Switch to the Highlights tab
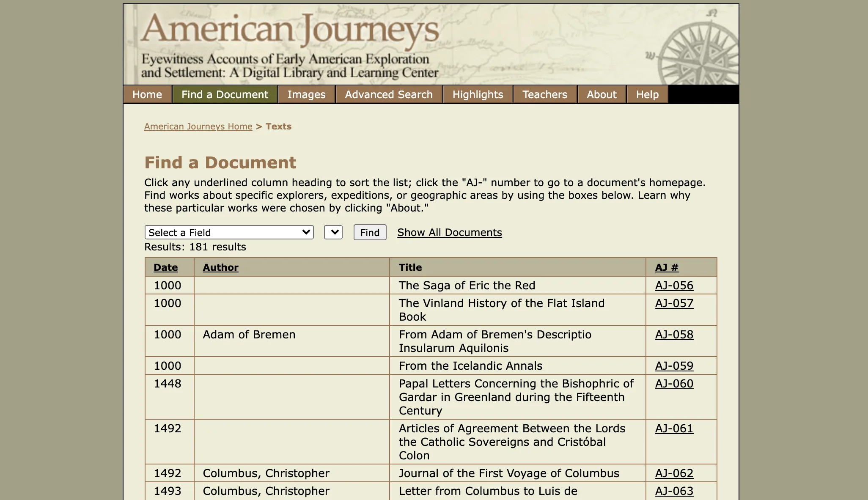The image size is (868, 500). tap(478, 94)
